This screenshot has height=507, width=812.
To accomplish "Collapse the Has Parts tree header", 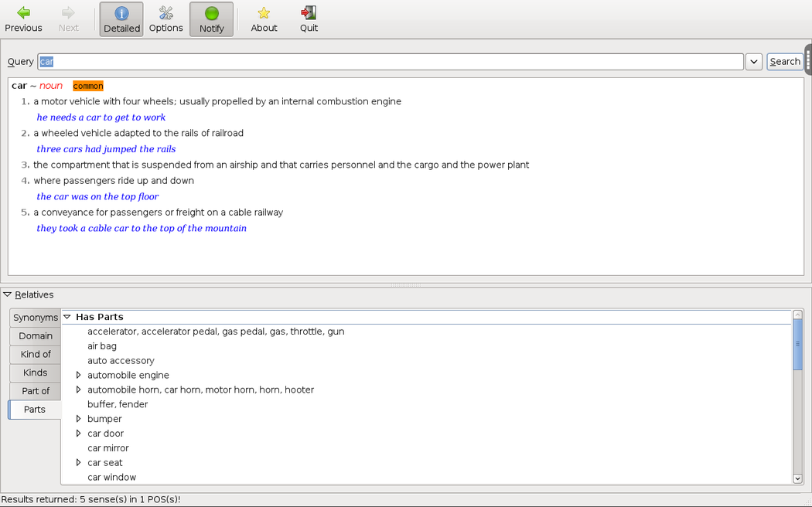I will (67, 317).
